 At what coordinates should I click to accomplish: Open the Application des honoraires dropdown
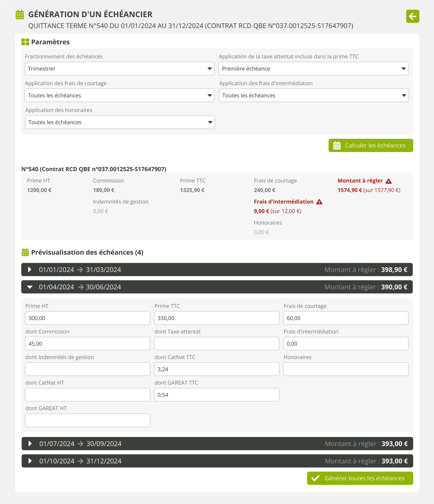coord(120,122)
